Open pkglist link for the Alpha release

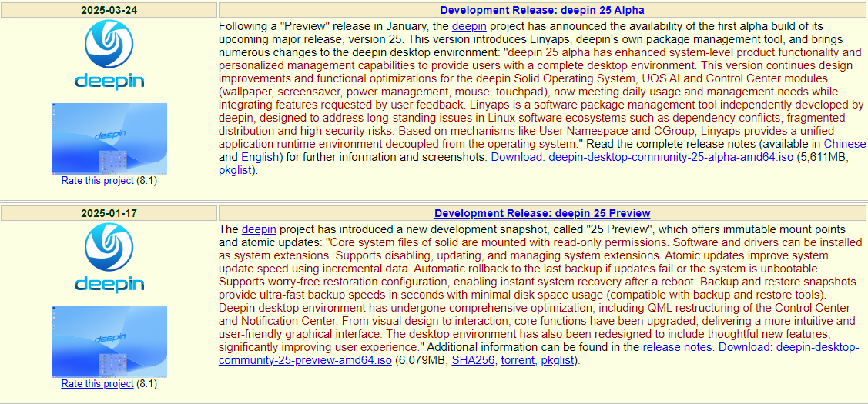click(x=236, y=171)
